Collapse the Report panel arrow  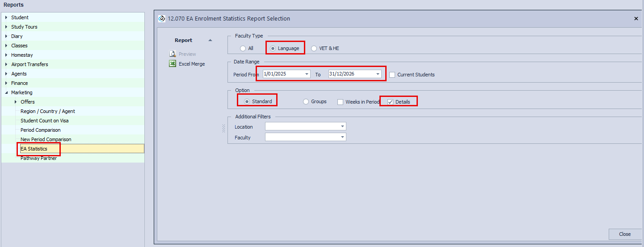coord(210,40)
